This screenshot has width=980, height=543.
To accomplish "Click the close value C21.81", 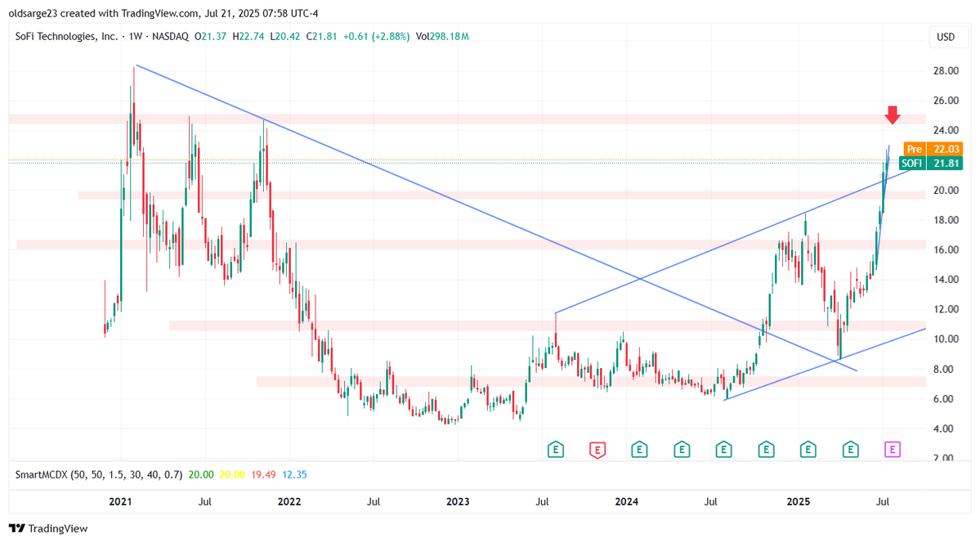I will (322, 36).
